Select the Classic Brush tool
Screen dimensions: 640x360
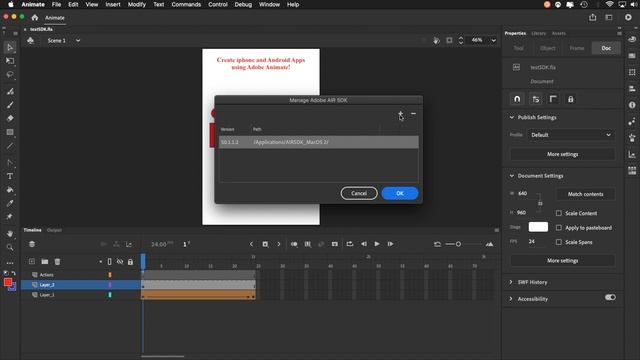click(x=10, y=105)
